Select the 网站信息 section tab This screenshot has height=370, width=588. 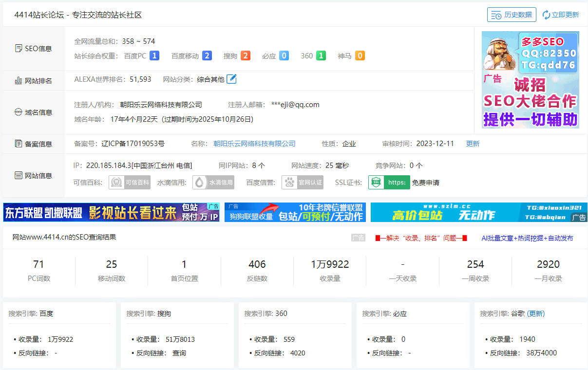[x=34, y=176]
